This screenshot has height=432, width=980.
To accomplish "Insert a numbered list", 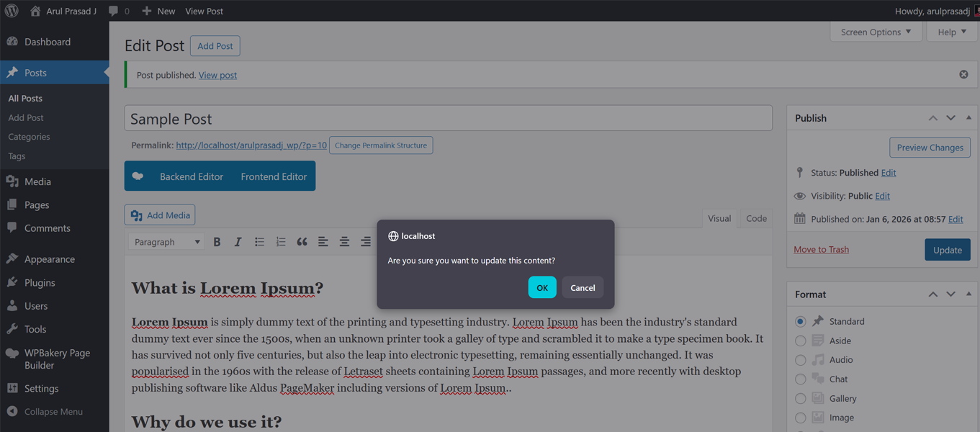I will tap(280, 242).
